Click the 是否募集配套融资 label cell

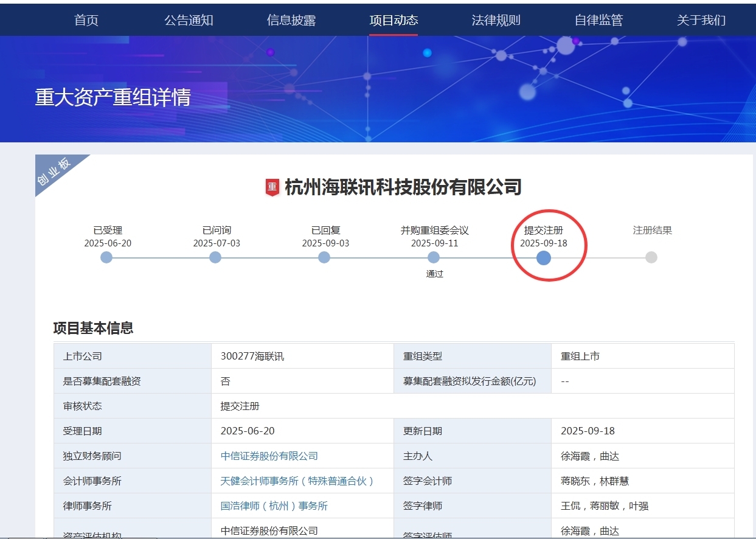point(133,381)
